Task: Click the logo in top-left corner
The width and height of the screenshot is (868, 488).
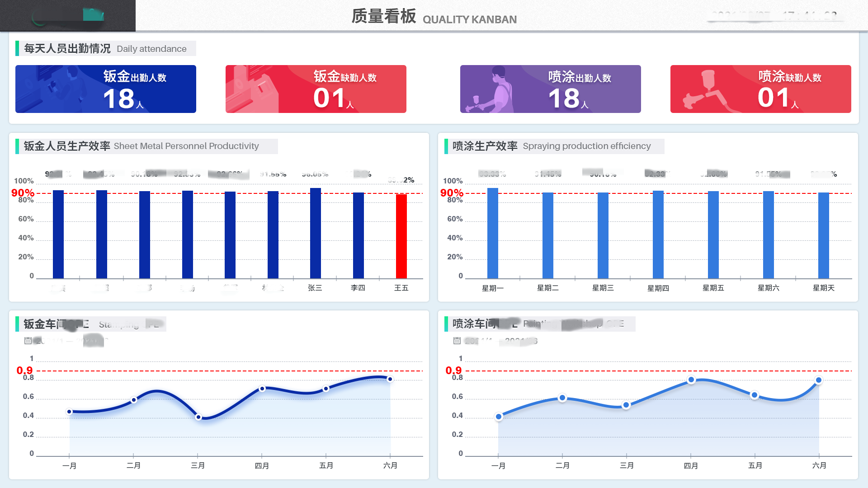Action: coord(68,16)
